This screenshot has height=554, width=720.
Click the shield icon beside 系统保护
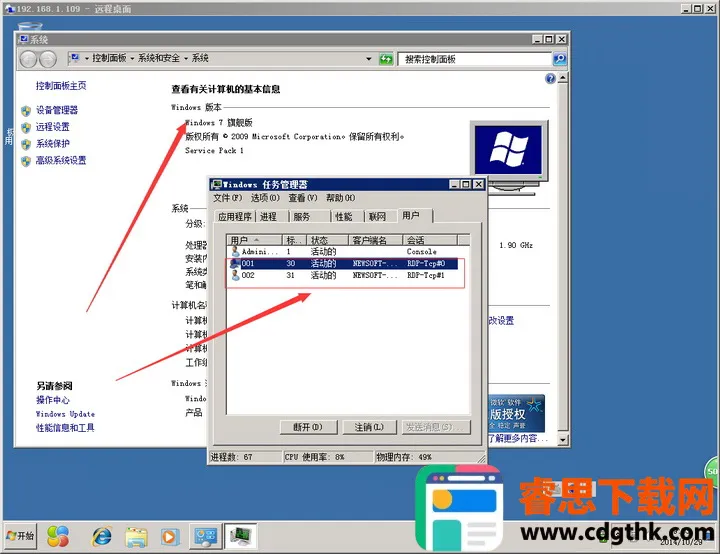26,144
